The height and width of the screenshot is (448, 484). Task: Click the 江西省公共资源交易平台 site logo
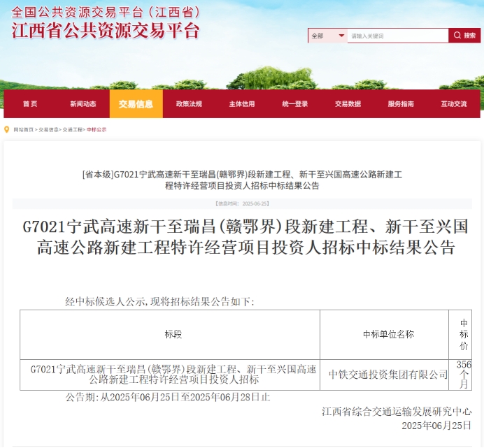pos(106,31)
